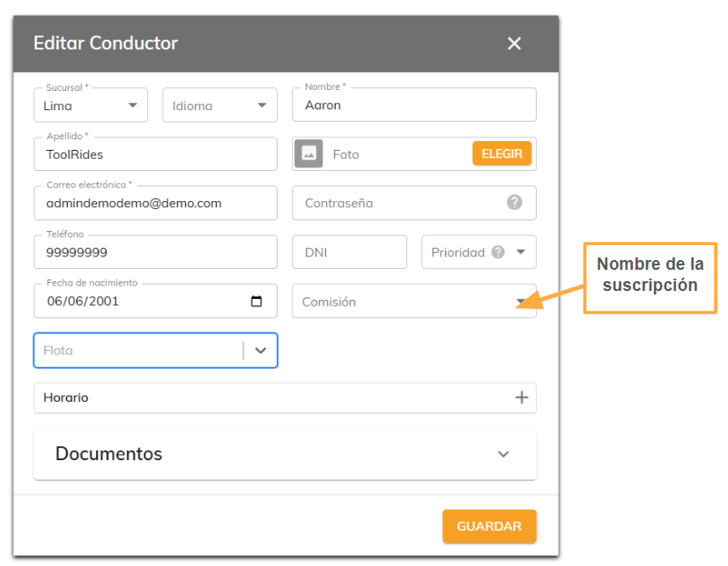Viewport: 728px width, 566px height.
Task: Click the Horario row label
Action: pyautogui.click(x=66, y=398)
